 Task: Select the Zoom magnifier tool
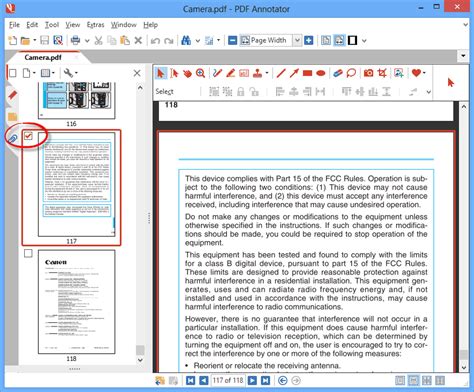pos(200,73)
